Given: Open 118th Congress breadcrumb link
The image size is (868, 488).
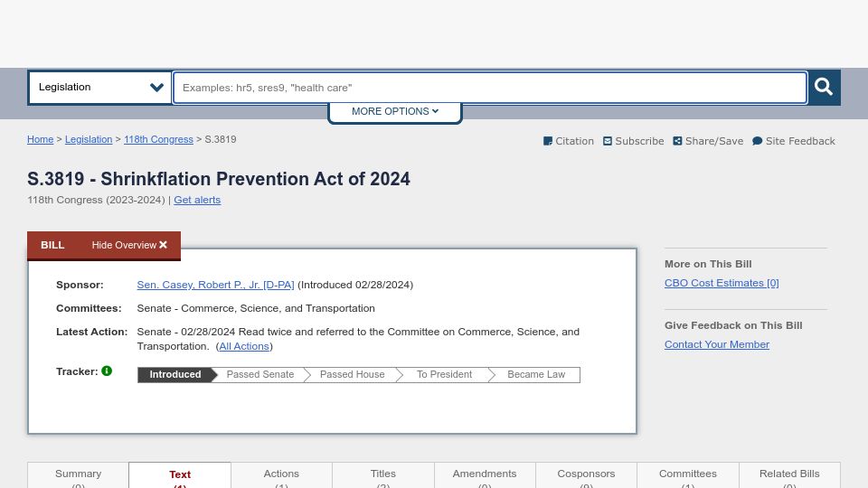Looking at the screenshot, I should coord(158,139).
